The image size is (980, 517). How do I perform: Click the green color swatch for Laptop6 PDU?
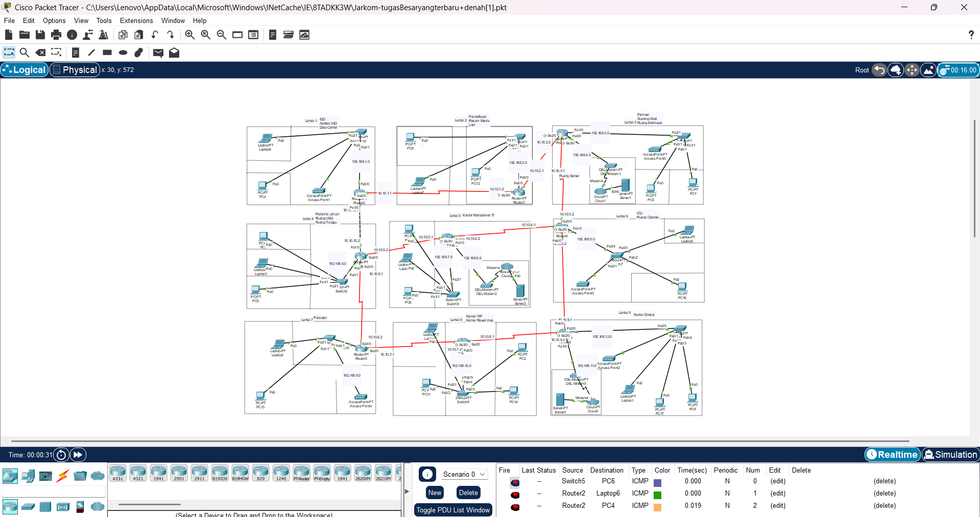(x=658, y=495)
